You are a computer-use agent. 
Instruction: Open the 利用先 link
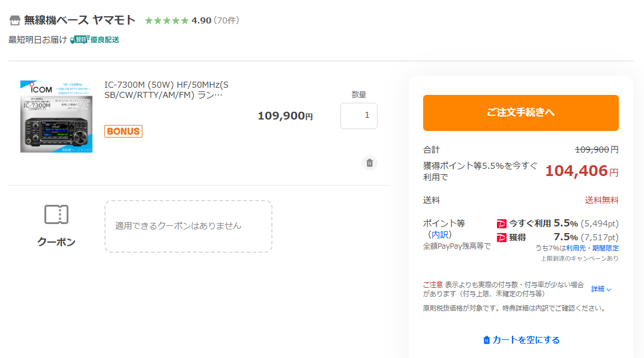576,248
